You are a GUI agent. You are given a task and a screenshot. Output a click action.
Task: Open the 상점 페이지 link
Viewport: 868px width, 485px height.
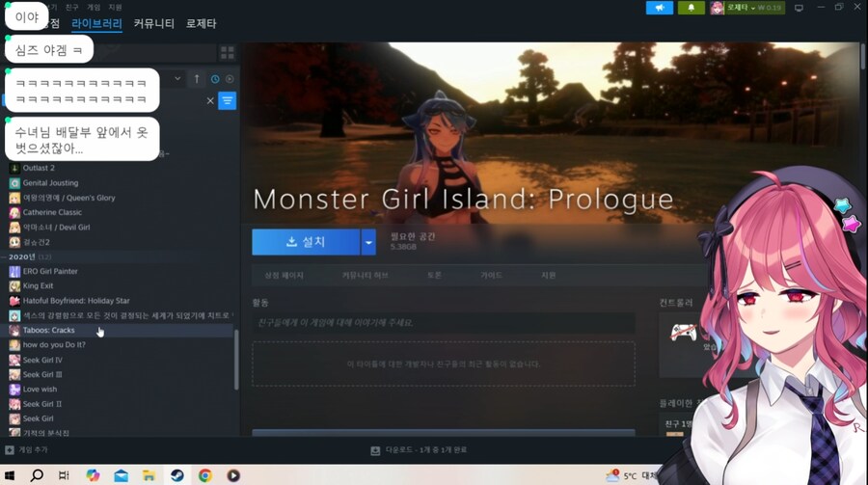click(284, 275)
